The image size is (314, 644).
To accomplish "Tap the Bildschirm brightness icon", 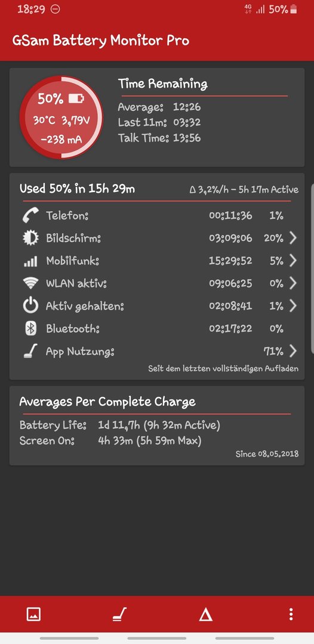I will pos(30,238).
